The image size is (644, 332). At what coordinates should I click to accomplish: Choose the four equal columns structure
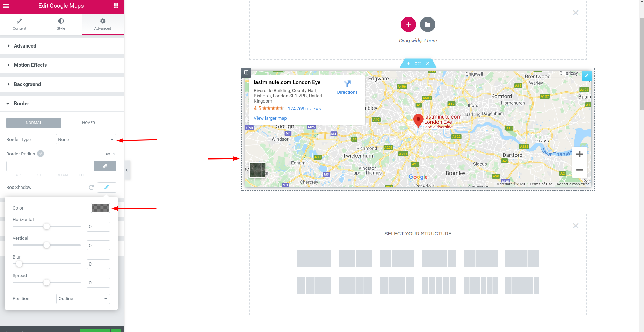tap(439, 259)
